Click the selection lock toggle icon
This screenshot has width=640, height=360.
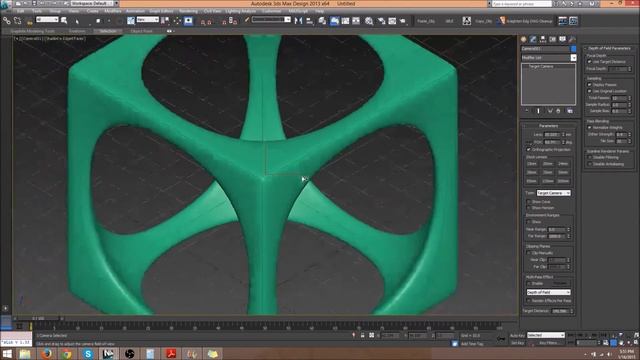[x=362, y=335]
